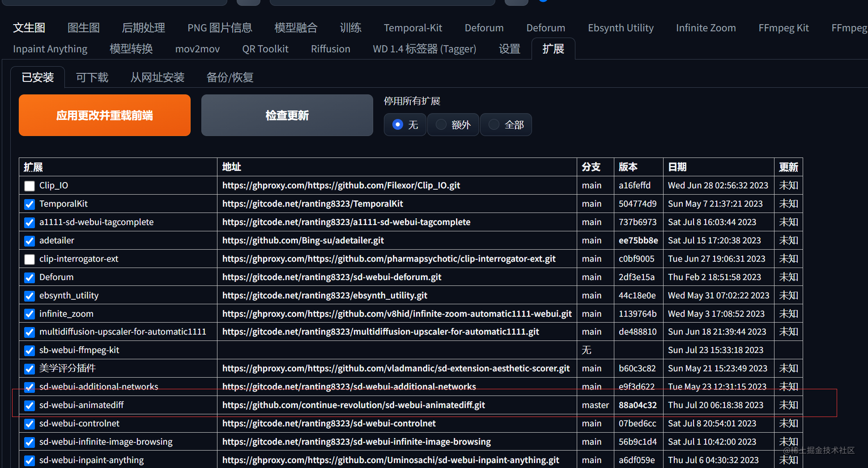Open the QR Toolkit tab
Screen dimensions: 868x468
coord(265,49)
